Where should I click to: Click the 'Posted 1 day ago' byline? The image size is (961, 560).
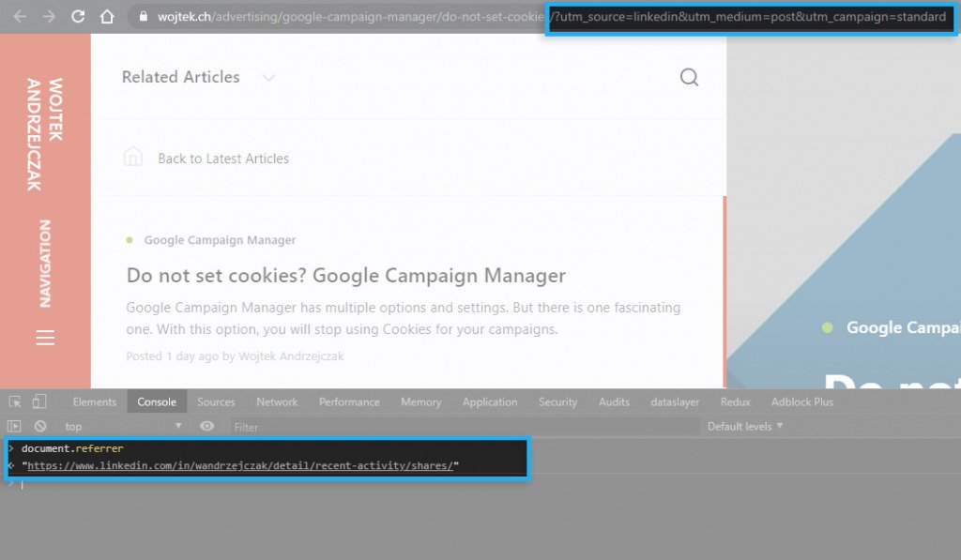pyautogui.click(x=235, y=356)
